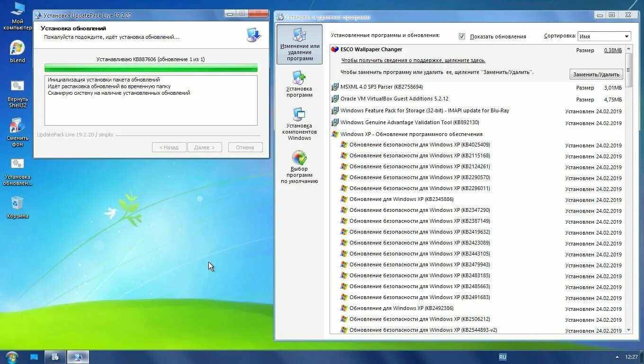Select Изменение или удаление программ sidebar icon
Screen dimensions: 644x364
(x=299, y=45)
